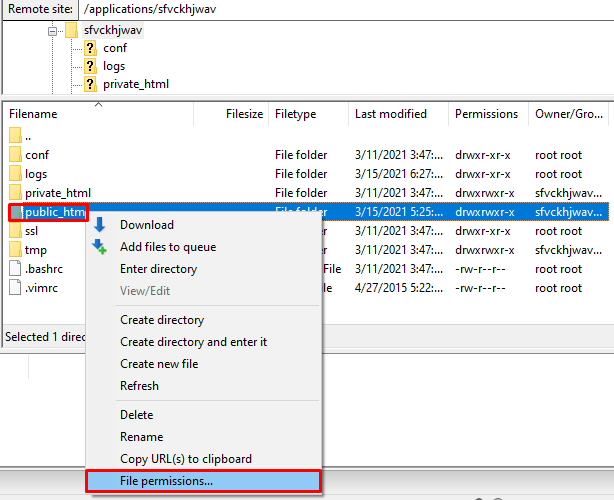This screenshot has width=614, height=500.
Task: Select the 'conf' filename in list
Action: (37, 155)
